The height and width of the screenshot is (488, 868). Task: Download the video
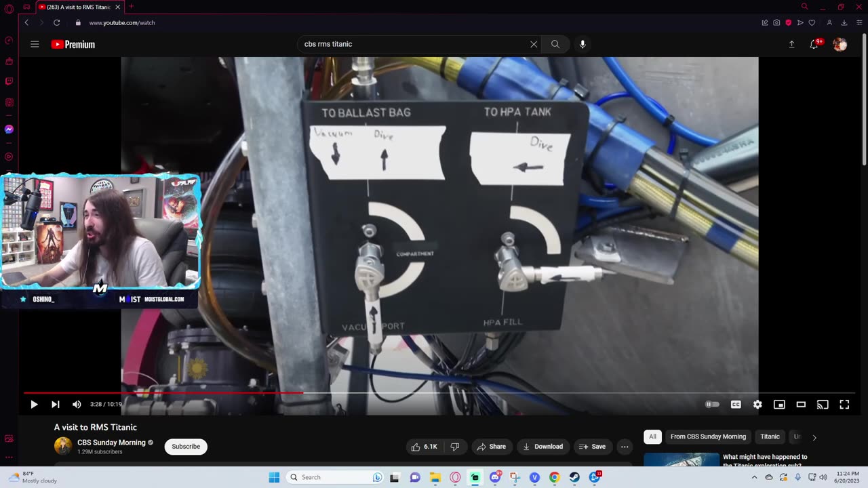tap(542, 447)
